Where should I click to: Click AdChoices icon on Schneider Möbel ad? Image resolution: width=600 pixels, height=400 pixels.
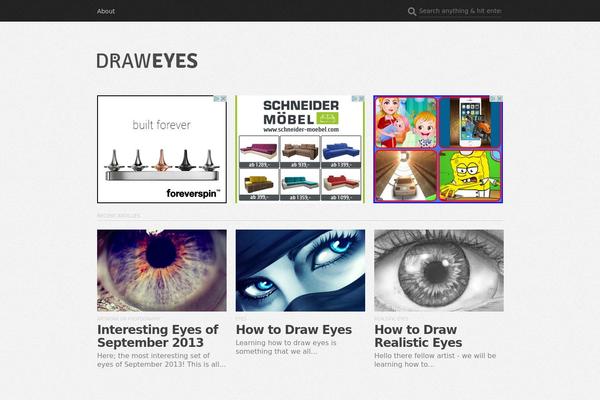[x=355, y=99]
